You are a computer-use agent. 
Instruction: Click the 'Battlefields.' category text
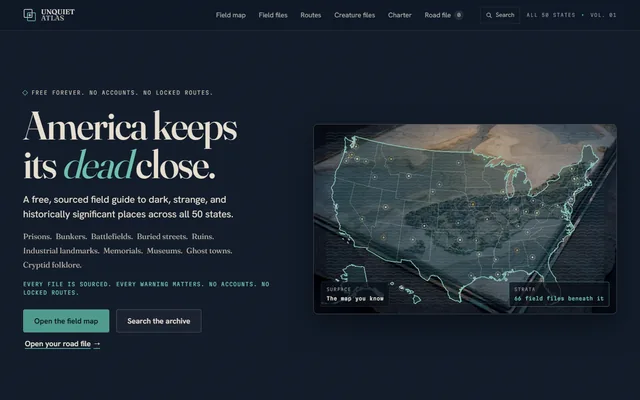click(x=112, y=236)
